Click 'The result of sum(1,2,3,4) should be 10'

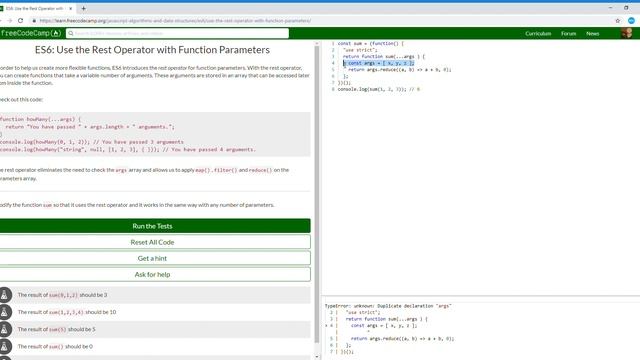[67, 312]
